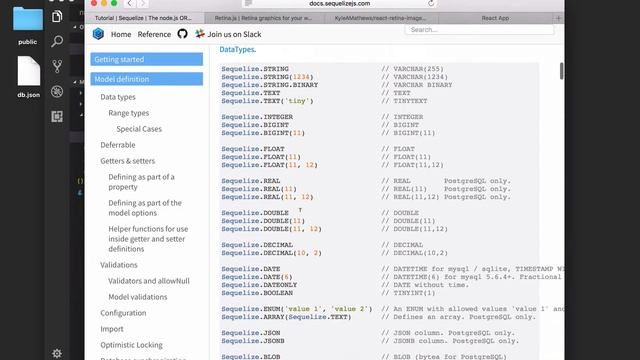
Task: Switch to Tutorial | Sequelize tab
Action: click(x=144, y=18)
